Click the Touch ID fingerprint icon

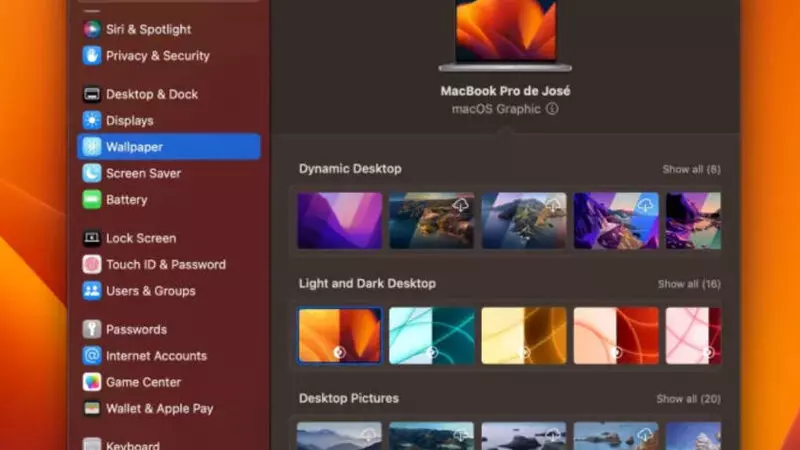92,264
